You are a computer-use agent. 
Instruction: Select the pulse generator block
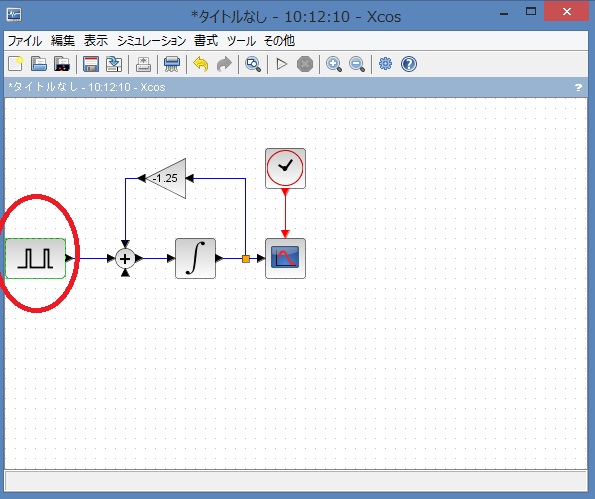(x=35, y=258)
